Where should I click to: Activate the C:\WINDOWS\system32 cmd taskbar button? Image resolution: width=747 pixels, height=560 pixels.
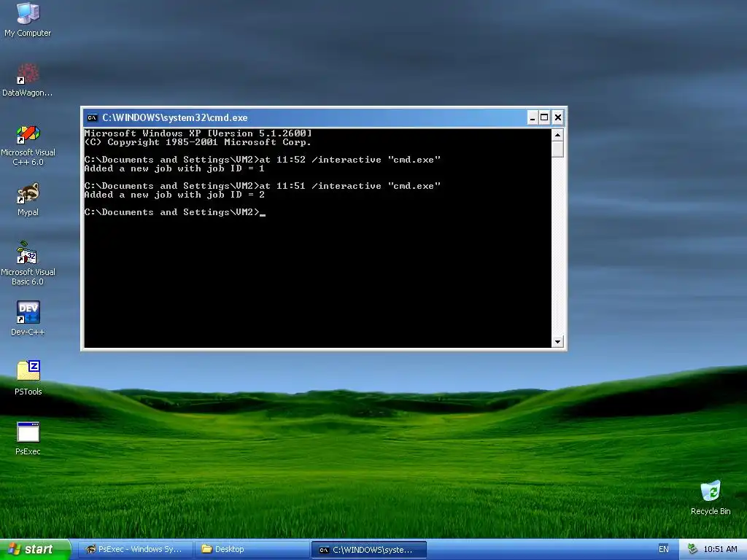point(368,550)
